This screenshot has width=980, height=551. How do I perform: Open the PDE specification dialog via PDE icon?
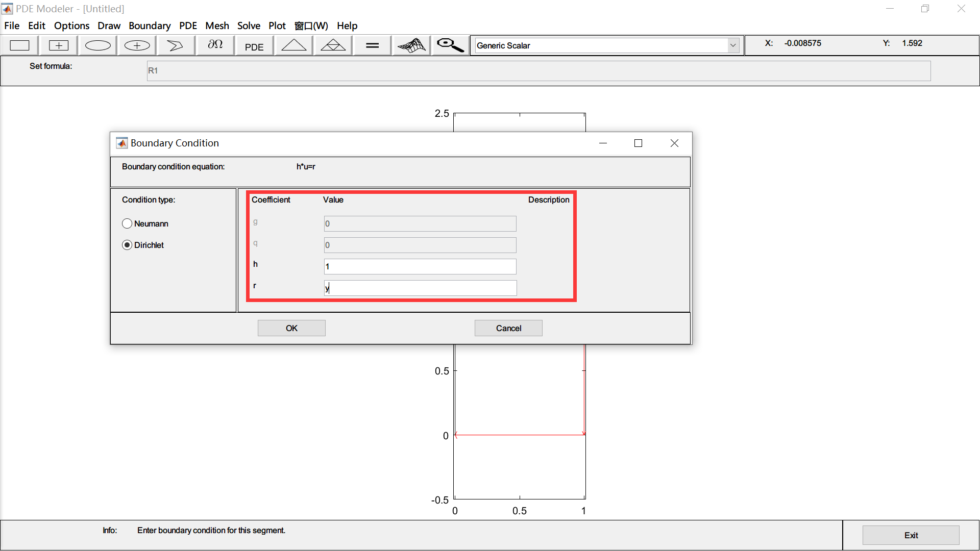254,46
